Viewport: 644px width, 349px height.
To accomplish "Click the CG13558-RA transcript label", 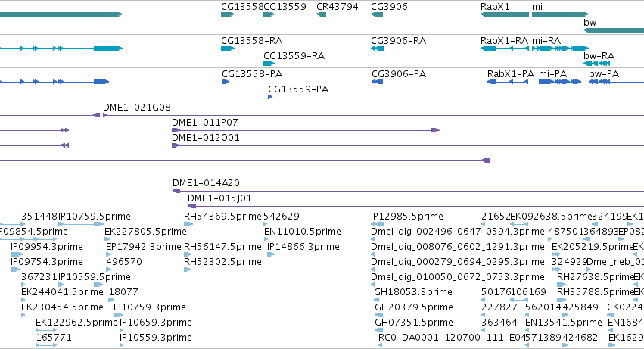I will [251, 41].
